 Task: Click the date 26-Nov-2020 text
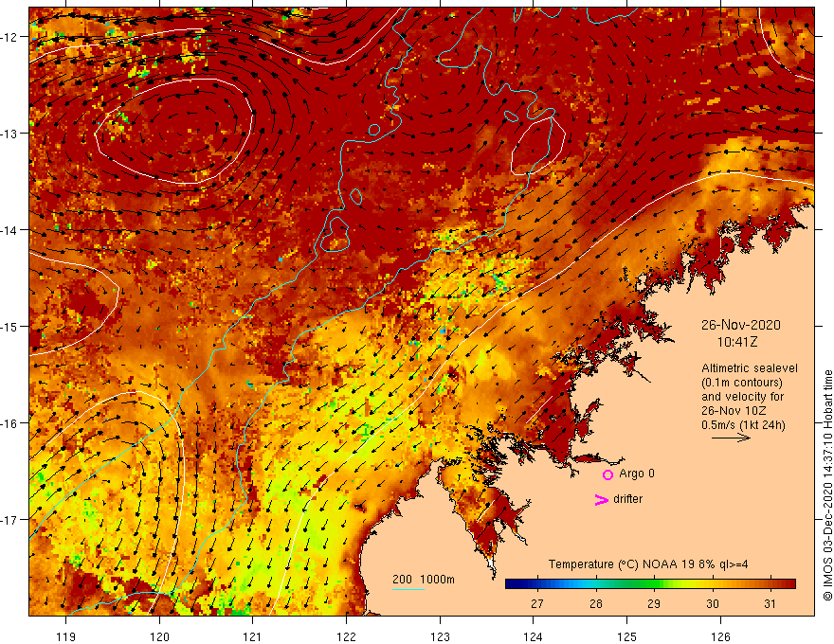[x=740, y=325]
